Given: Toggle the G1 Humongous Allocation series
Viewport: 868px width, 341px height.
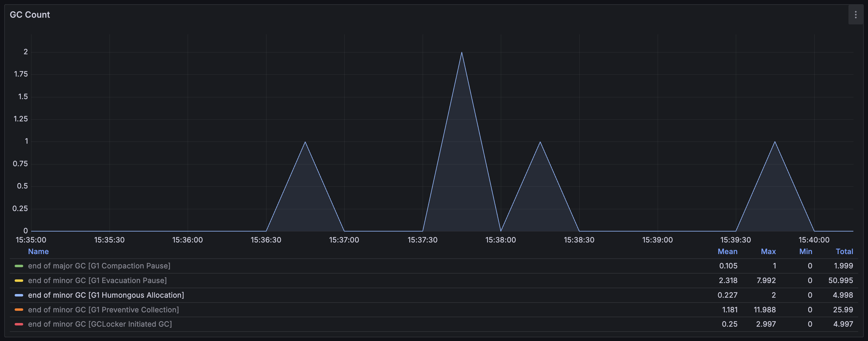Looking at the screenshot, I should pyautogui.click(x=106, y=295).
